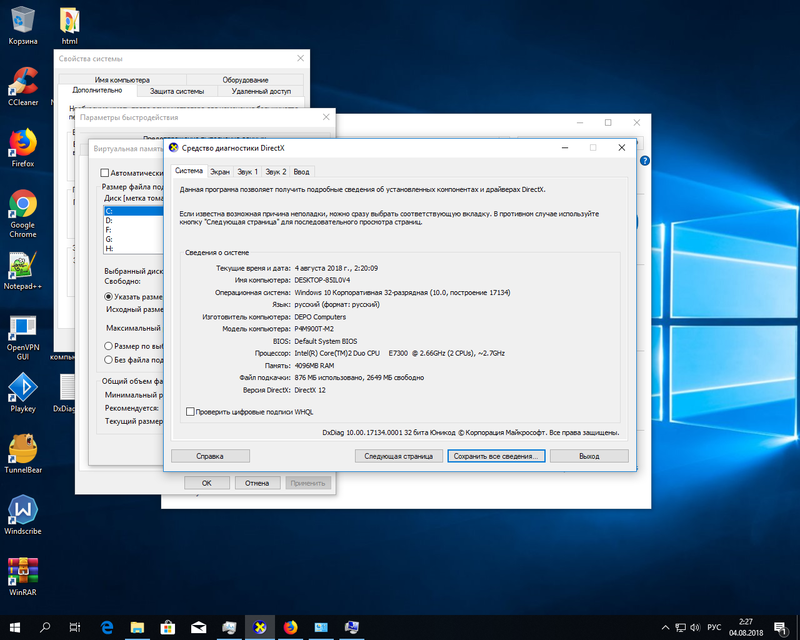Click the blue help question mark icon
This screenshot has height=640, width=800.
(x=645, y=161)
